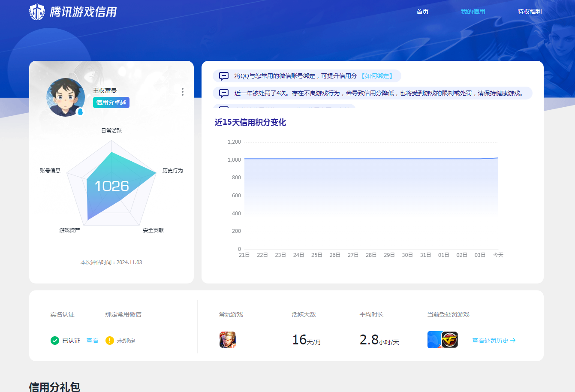The width and height of the screenshot is (575, 392).
Task: Click the CrossFire CF game icon
Action: 450,340
